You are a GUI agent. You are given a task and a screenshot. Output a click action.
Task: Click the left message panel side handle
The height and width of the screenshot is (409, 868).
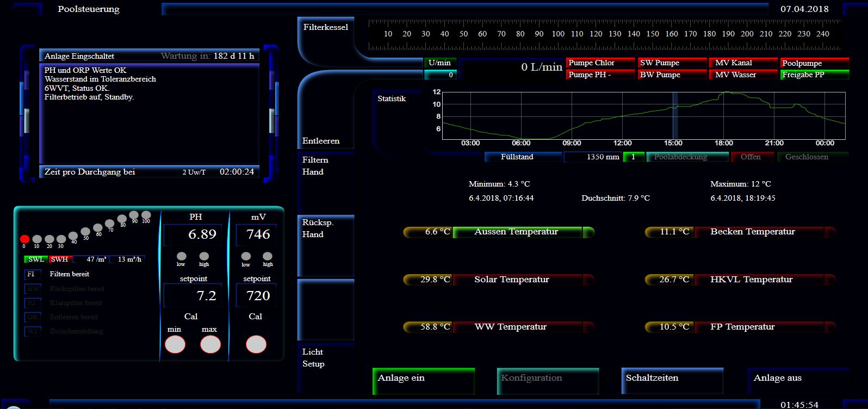pyautogui.click(x=27, y=121)
